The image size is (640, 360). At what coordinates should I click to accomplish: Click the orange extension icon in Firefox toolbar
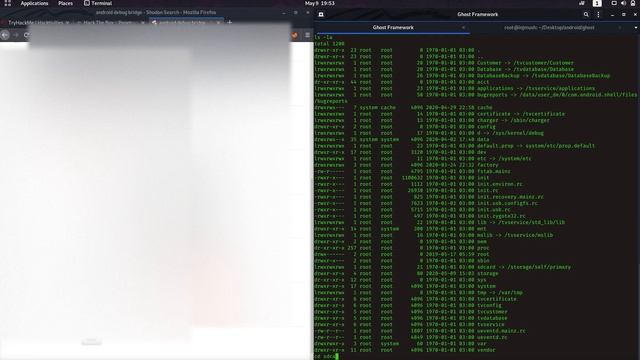pyautogui.click(x=295, y=36)
